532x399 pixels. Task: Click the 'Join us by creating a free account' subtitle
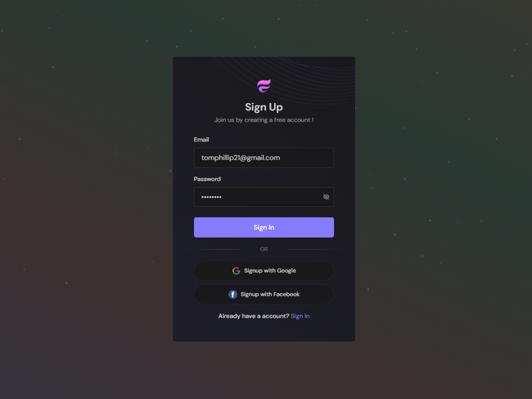263,120
